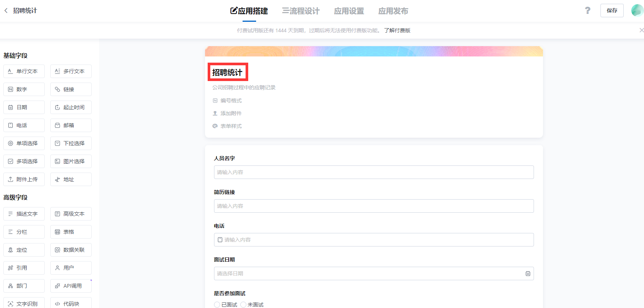The image size is (644, 308).
Task: Add a 分栏 layout field
Action: coord(24,232)
